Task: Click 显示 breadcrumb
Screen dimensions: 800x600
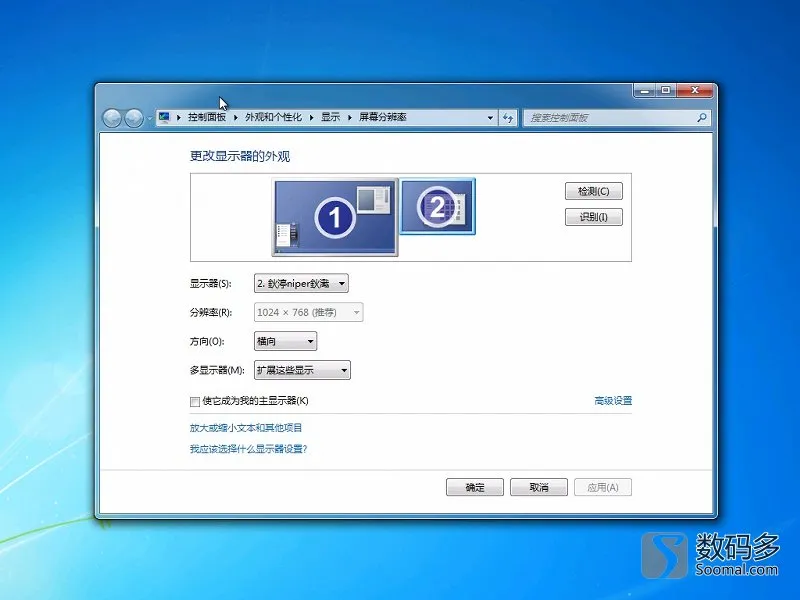Action: pos(330,117)
